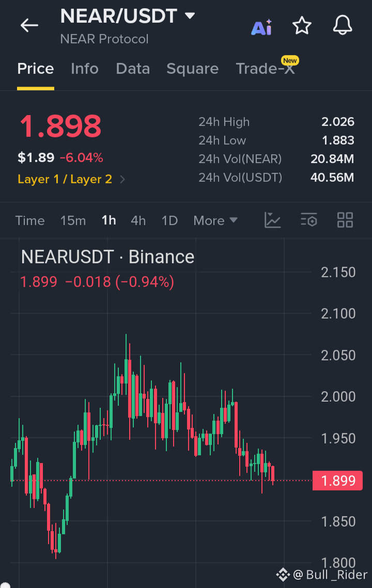This screenshot has height=588, width=372.
Task: Open the More timeframes dropdown
Action: click(x=215, y=220)
